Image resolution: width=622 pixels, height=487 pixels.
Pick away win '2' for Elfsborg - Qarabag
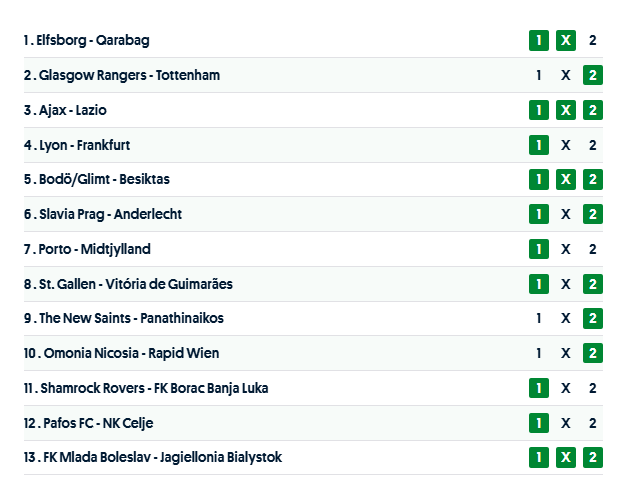[592, 41]
